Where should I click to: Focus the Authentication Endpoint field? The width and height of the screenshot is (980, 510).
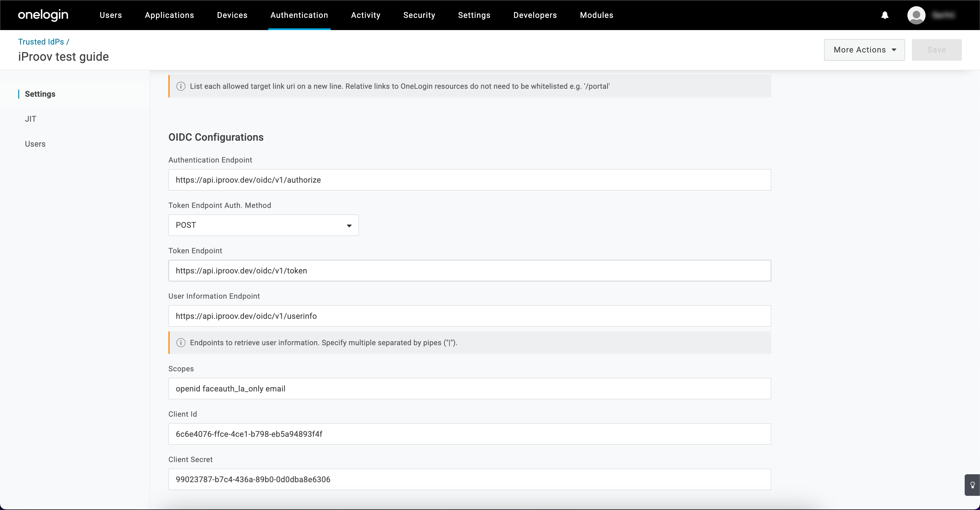(470, 180)
